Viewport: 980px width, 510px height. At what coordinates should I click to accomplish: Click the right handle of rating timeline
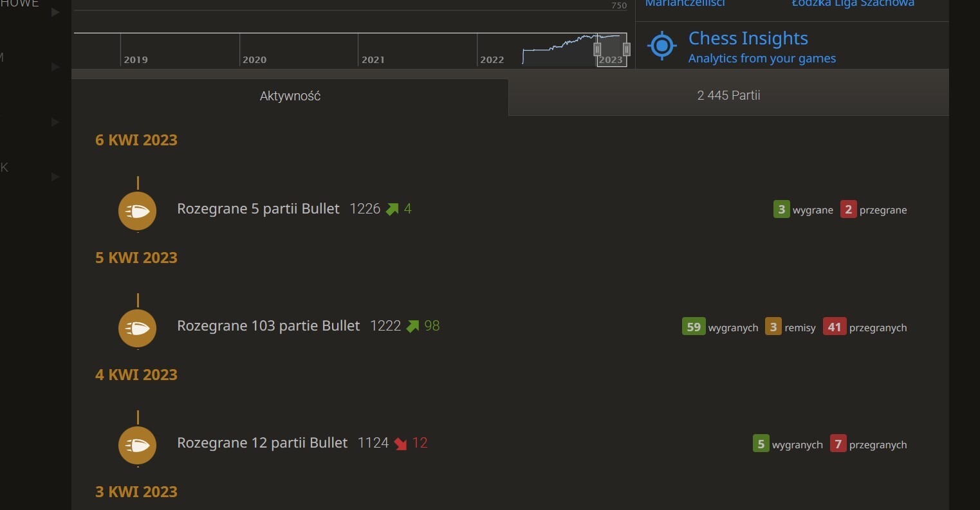click(x=626, y=49)
